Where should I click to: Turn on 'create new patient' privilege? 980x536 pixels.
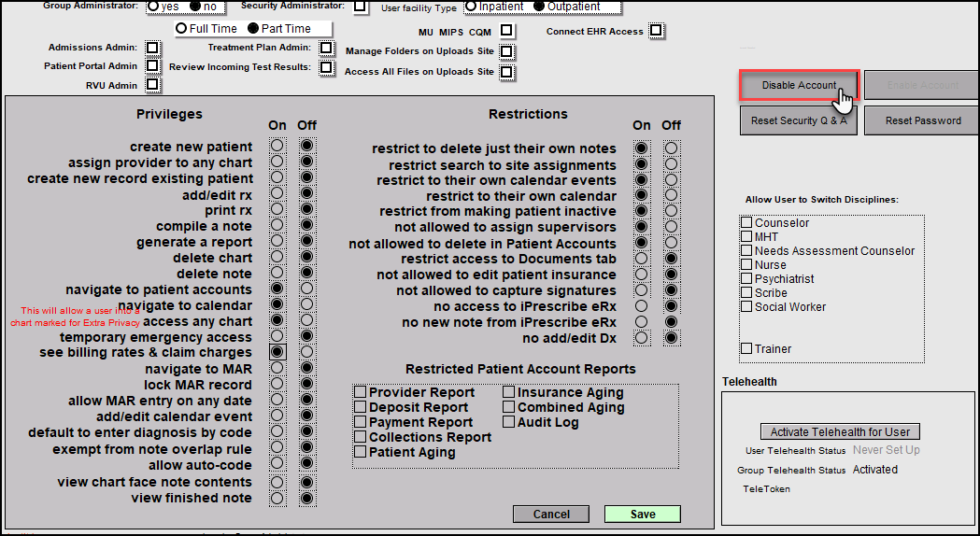(277, 147)
